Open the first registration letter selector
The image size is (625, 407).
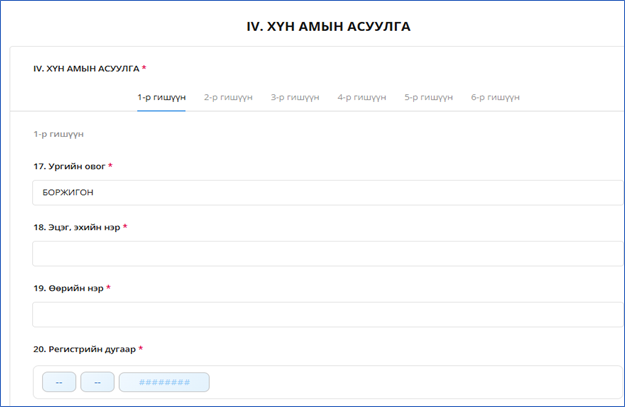coord(59,382)
